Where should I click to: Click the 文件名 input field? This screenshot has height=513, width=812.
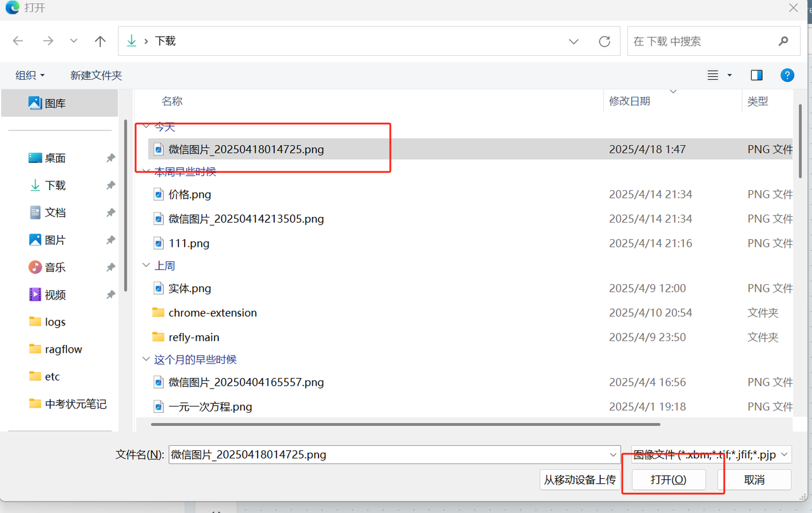point(387,455)
